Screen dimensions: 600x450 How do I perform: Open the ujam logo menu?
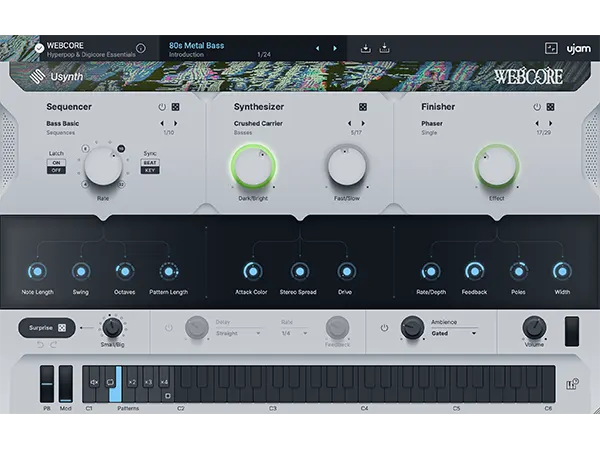579,49
